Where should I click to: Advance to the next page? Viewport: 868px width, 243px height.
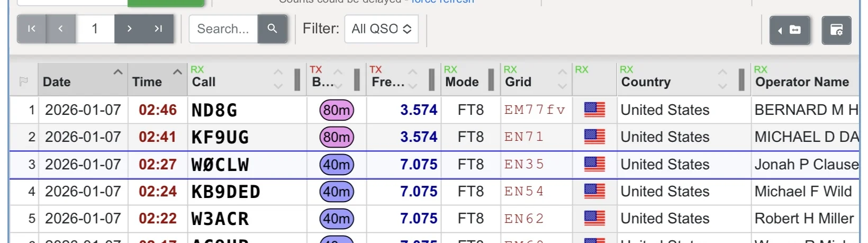[x=129, y=29]
